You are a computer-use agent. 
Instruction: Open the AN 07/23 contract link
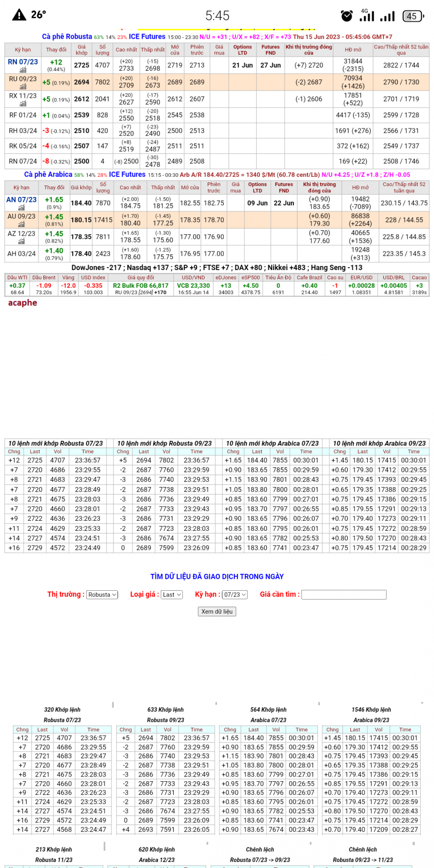[21, 200]
